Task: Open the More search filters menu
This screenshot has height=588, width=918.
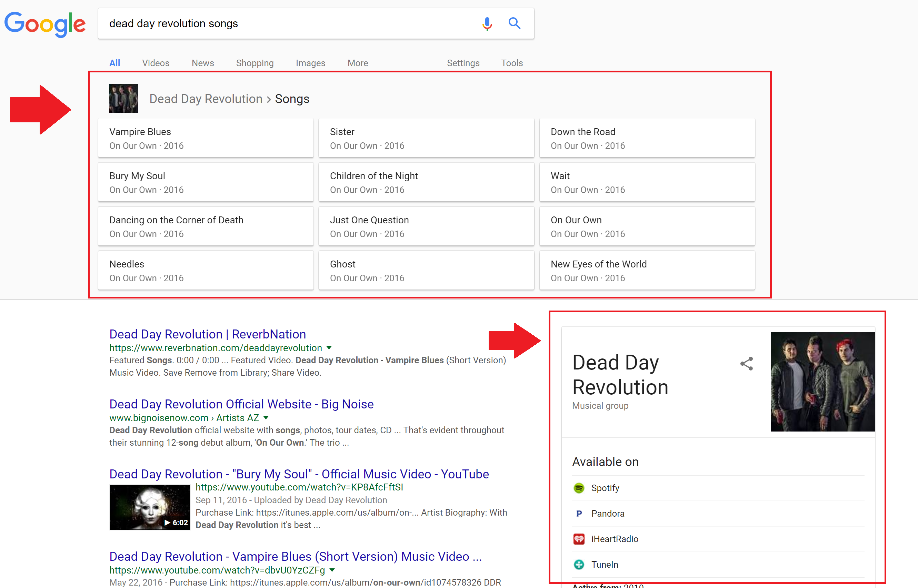Action: tap(358, 63)
